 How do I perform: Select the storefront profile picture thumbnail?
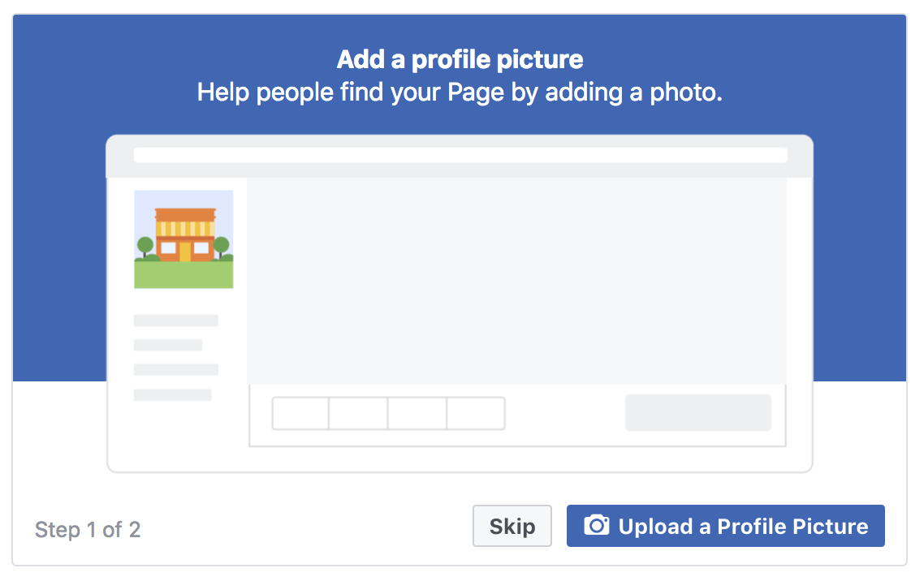(x=184, y=238)
